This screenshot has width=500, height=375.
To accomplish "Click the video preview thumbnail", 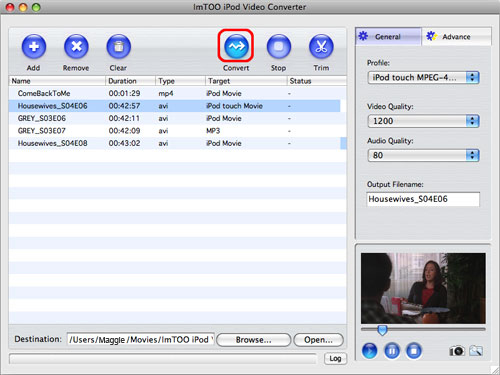I will (x=423, y=288).
